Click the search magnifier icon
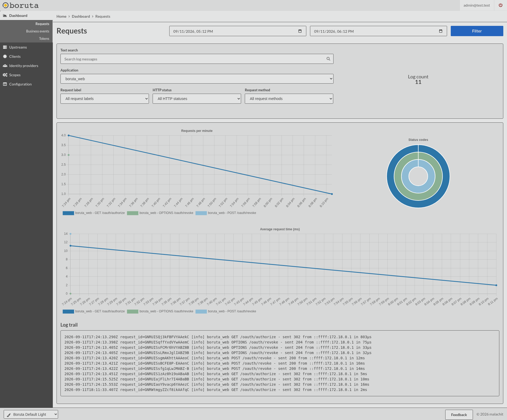The image size is (507, 420). 328,59
